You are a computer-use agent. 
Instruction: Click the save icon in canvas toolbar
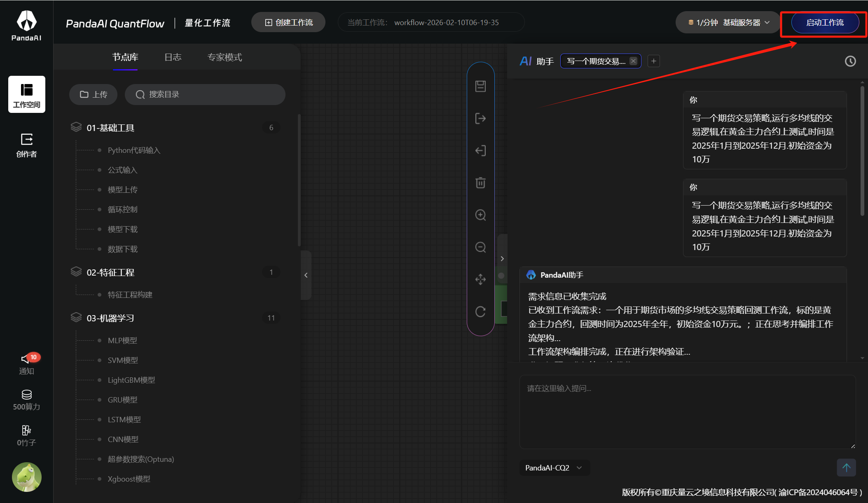480,86
